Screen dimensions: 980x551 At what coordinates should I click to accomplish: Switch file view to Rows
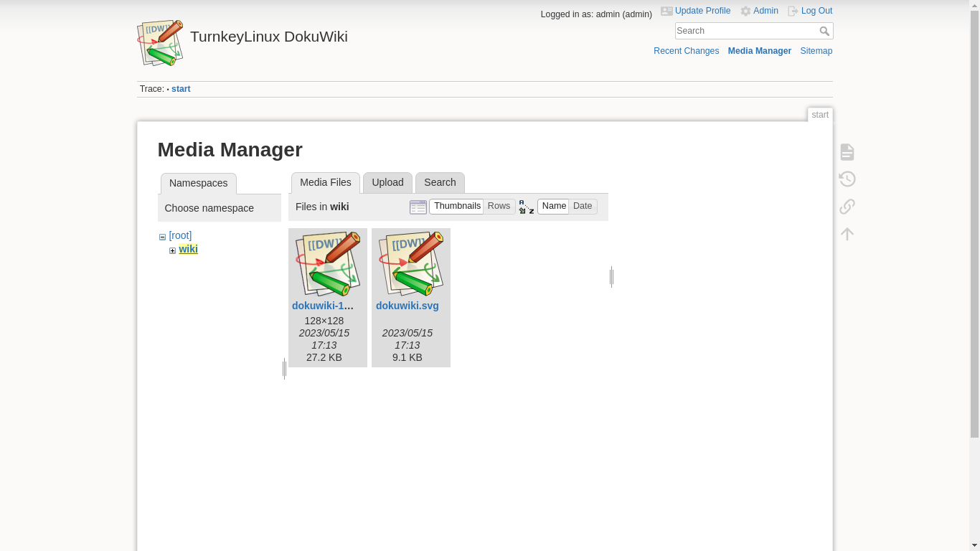(499, 207)
